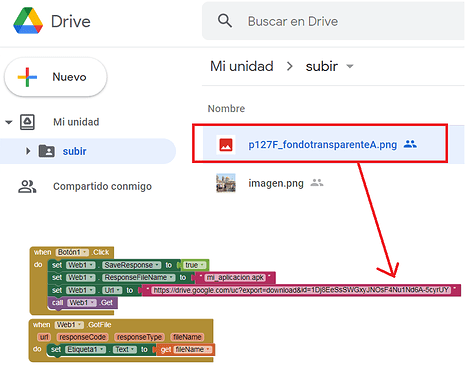The image size is (465, 375).
Task: Go to Mi unidad in the breadcrumb
Action: [x=242, y=66]
